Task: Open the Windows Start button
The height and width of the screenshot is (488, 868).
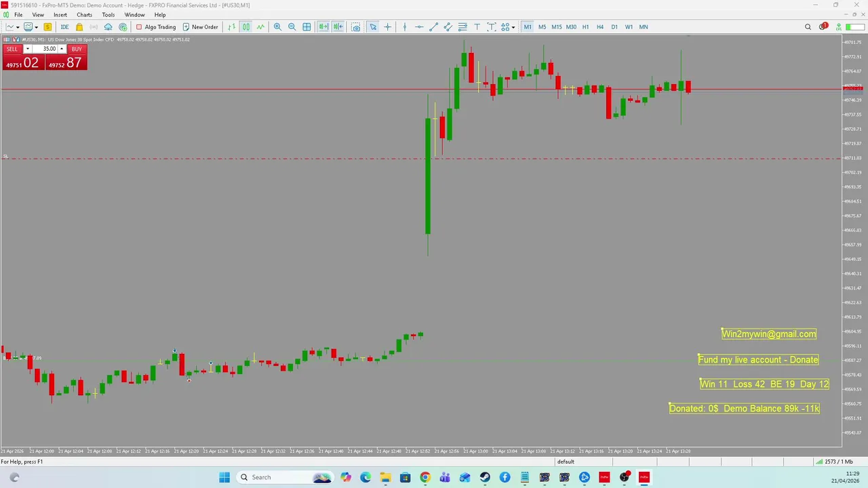Action: point(224,477)
